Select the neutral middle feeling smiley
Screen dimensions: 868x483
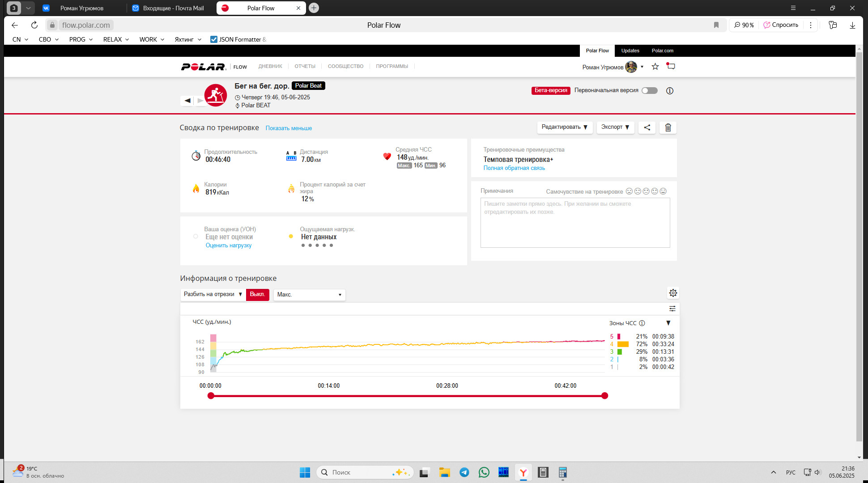point(646,191)
